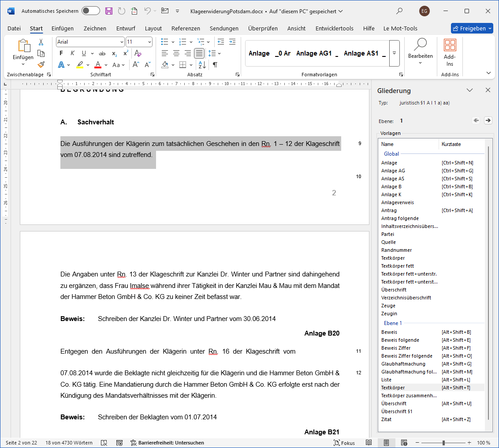Screen dimensions: 499x448
Task: Click the save icon in title bar
Action: point(108,11)
